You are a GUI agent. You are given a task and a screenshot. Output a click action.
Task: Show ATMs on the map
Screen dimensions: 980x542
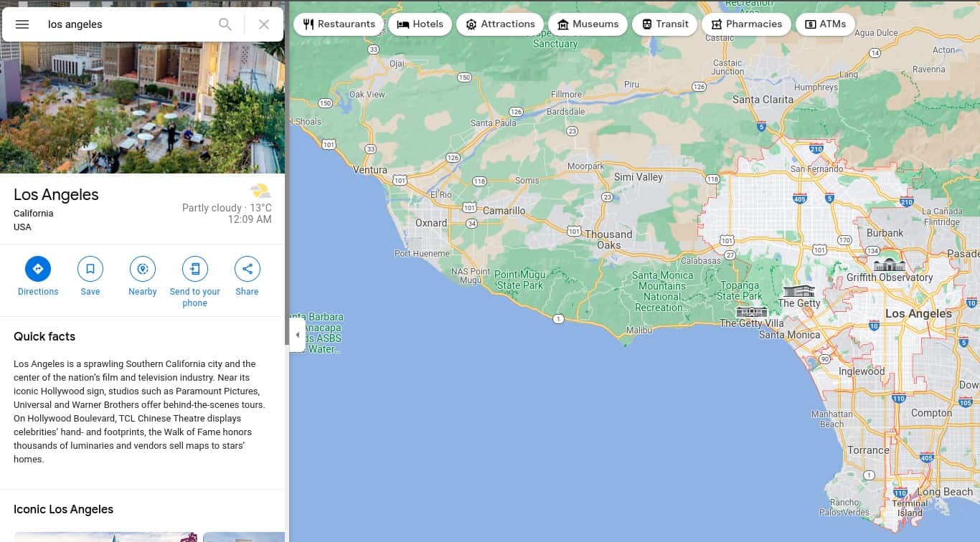[825, 24]
